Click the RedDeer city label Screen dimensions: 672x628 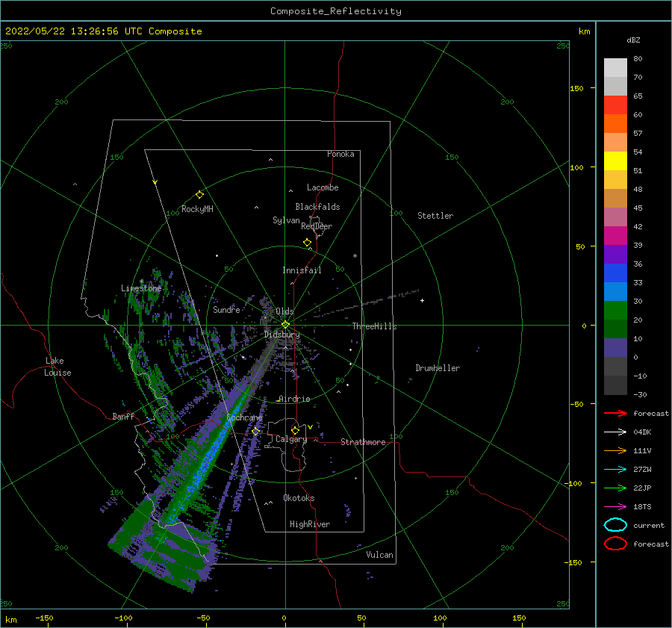tap(317, 226)
